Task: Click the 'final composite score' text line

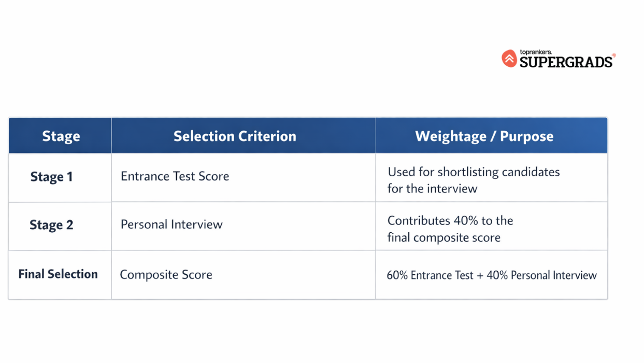Action: pos(443,238)
